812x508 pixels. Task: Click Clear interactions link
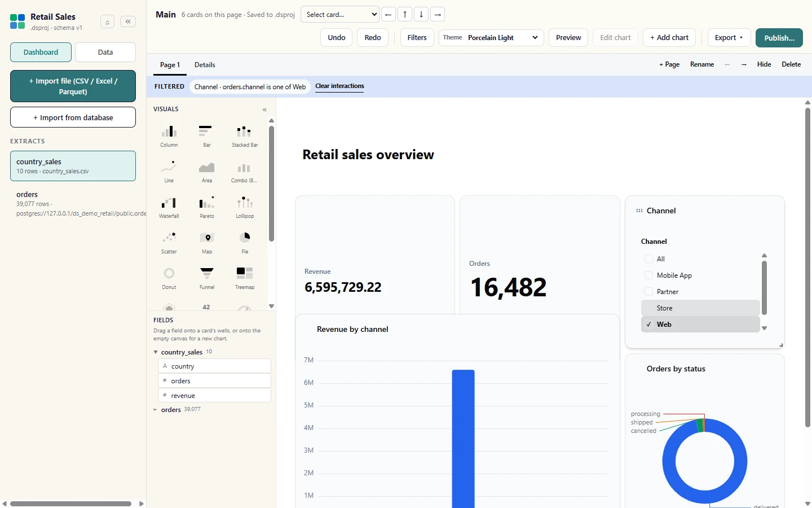click(339, 86)
